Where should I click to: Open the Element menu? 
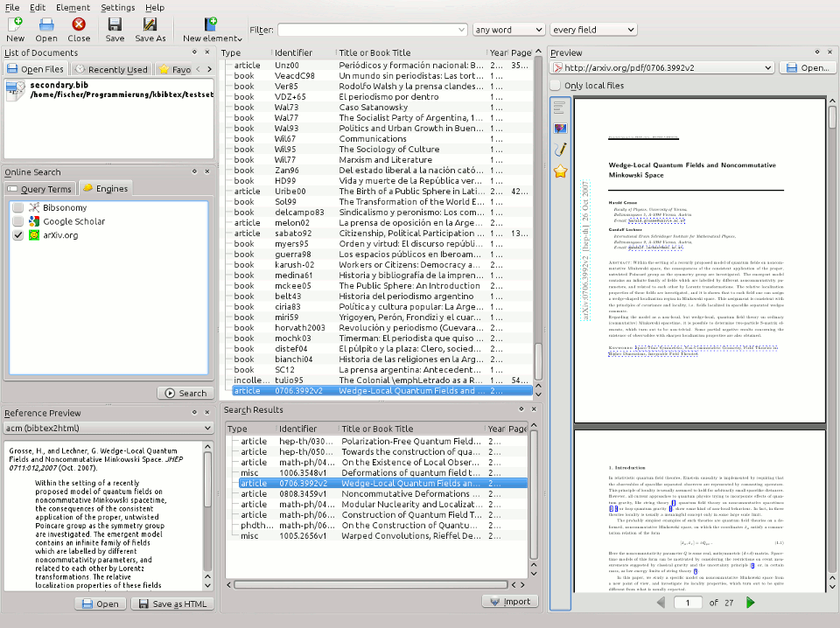pyautogui.click(x=73, y=8)
